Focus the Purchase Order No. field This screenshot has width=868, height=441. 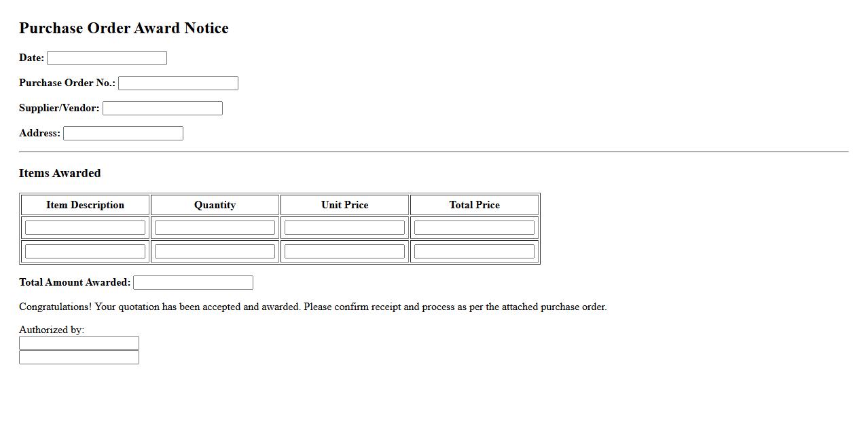pos(178,83)
